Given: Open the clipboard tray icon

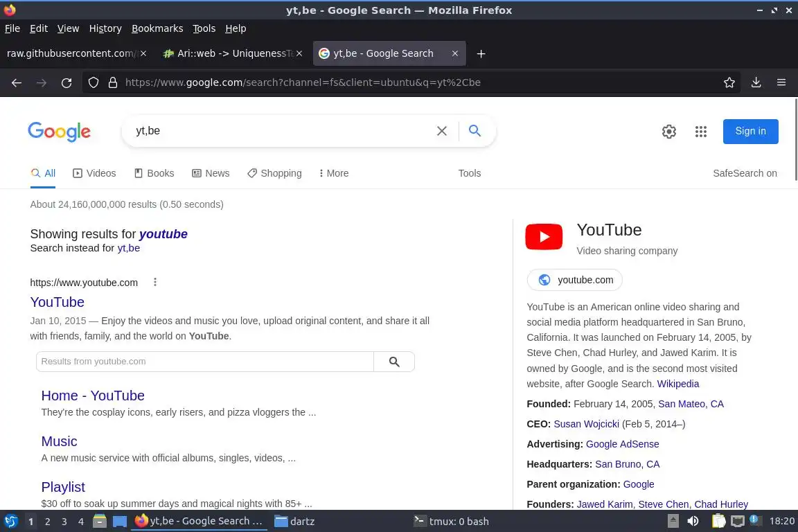Looking at the screenshot, I should coord(718,521).
